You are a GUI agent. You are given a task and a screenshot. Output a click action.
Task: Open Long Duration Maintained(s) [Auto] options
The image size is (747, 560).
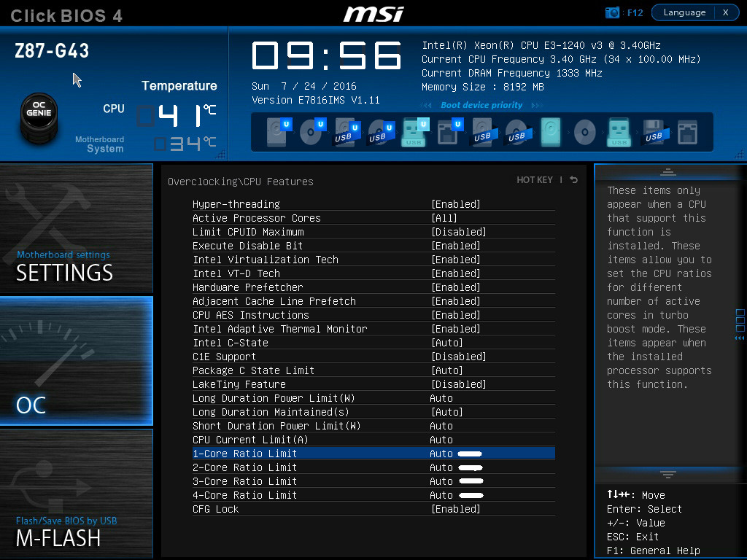(x=447, y=412)
